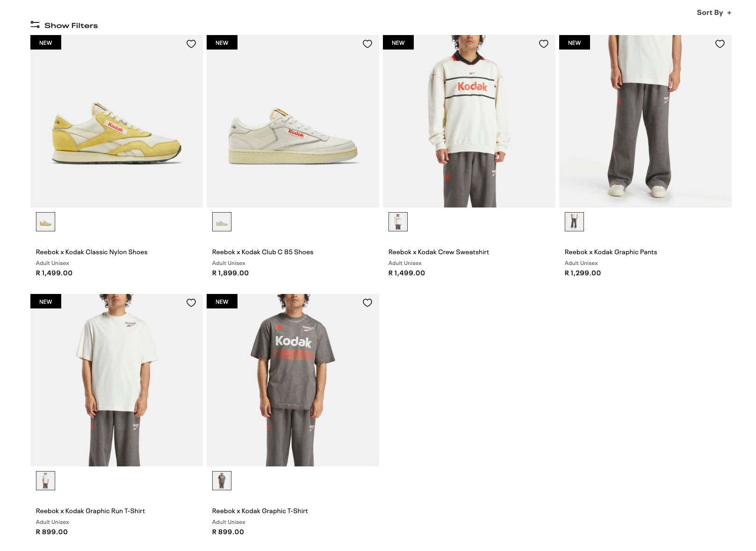Viewport: 756px width, 551px height.
Task: Click heart icon on Crew Sweatshirt
Action: (544, 44)
